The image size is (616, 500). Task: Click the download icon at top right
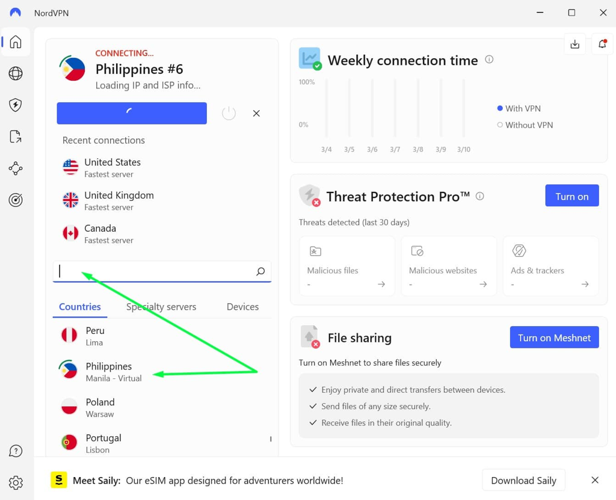(575, 44)
